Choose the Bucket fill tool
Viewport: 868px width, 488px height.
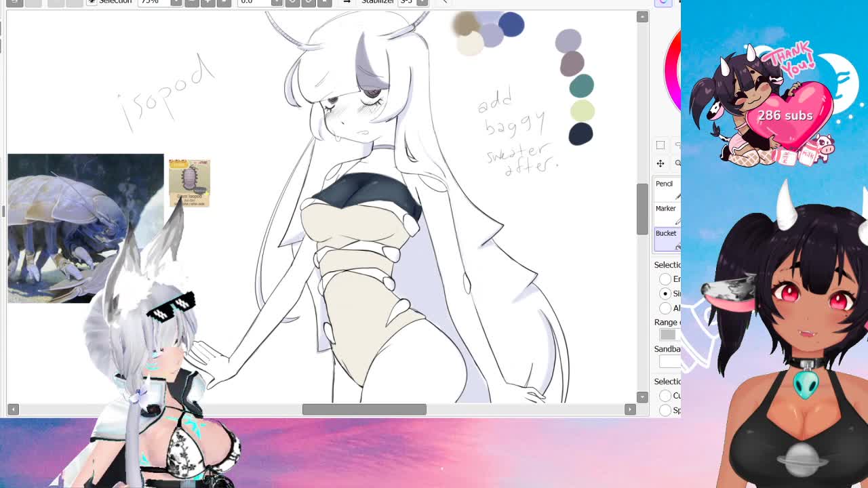point(667,239)
